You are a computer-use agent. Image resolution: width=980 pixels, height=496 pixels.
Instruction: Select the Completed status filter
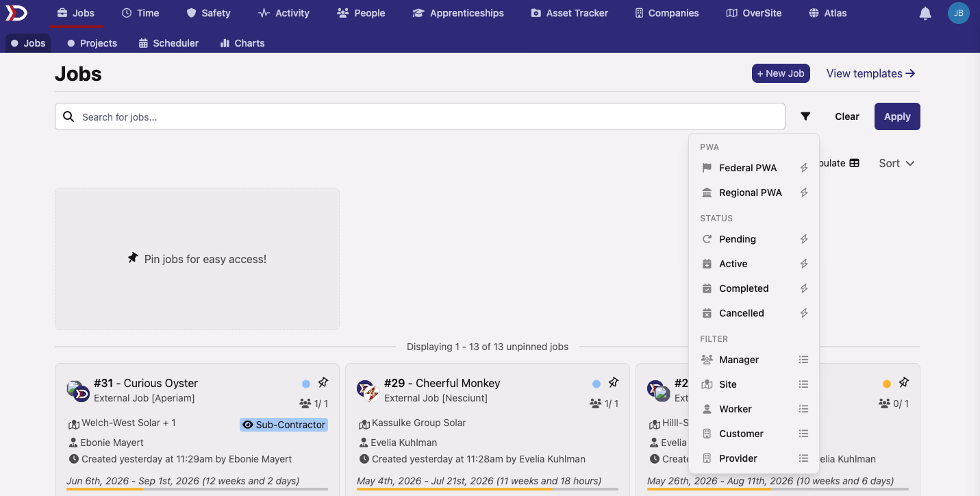click(x=755, y=288)
